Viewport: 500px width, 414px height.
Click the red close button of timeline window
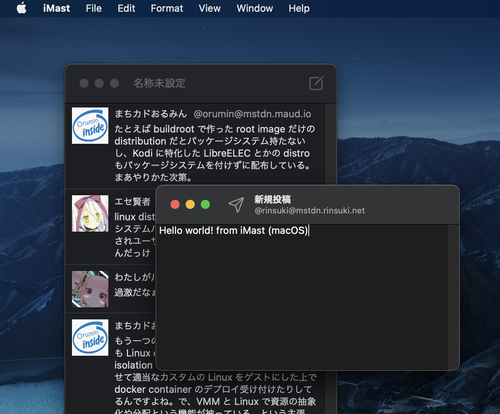(84, 83)
